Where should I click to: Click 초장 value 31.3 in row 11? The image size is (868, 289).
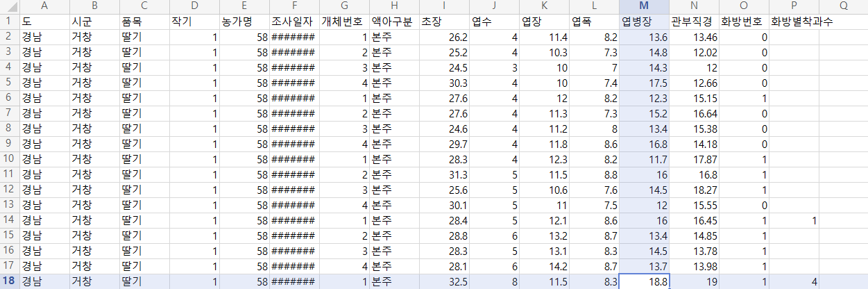(x=444, y=174)
